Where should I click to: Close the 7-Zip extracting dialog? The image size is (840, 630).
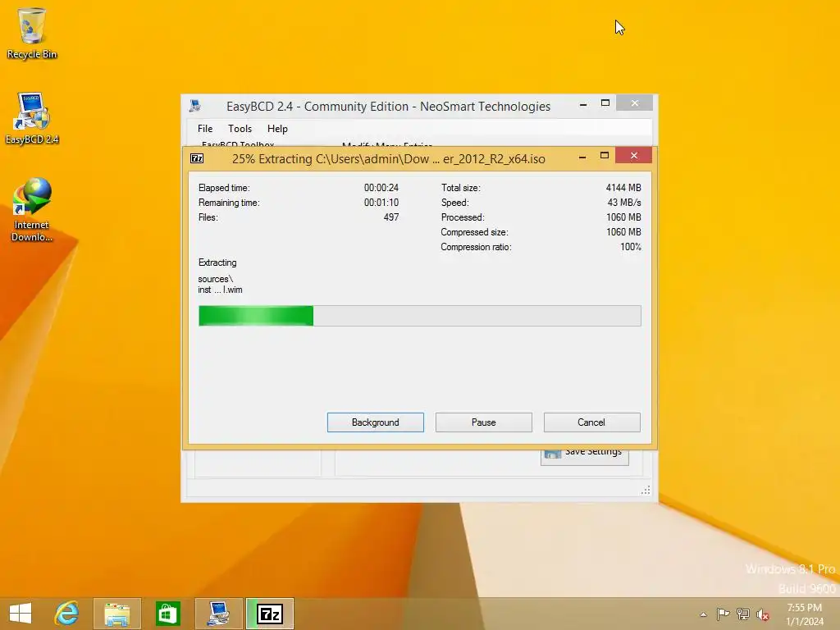click(634, 155)
